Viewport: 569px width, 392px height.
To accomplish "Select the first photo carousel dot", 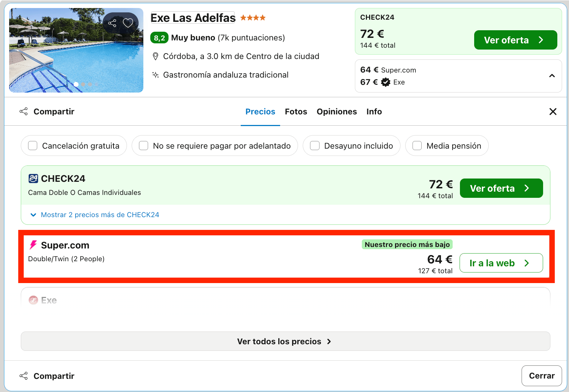I will 76,84.
